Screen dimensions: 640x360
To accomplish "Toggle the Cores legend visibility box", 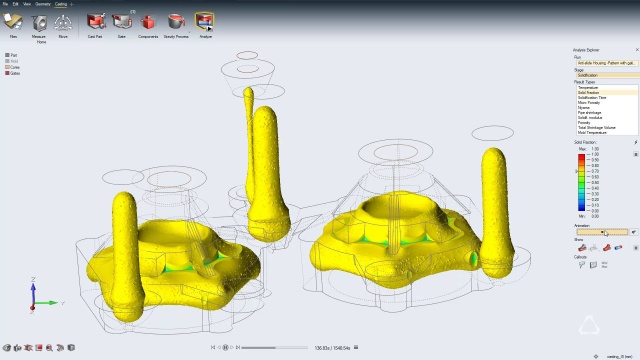I will pyautogui.click(x=7, y=67).
